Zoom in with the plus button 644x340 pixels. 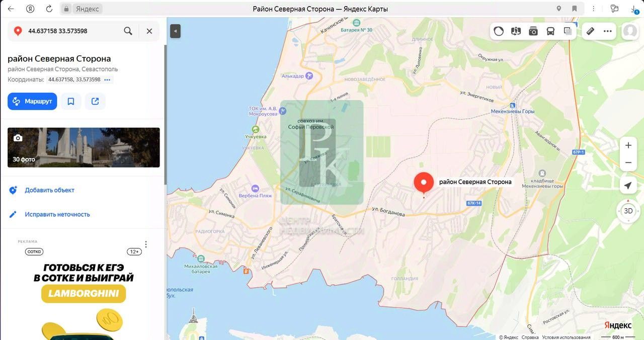click(628, 145)
